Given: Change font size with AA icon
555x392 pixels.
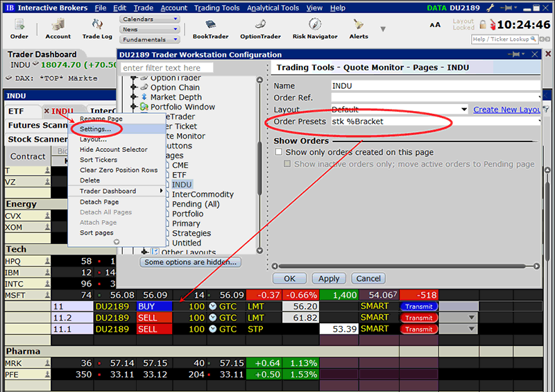Looking at the screenshot, I should (x=435, y=25).
